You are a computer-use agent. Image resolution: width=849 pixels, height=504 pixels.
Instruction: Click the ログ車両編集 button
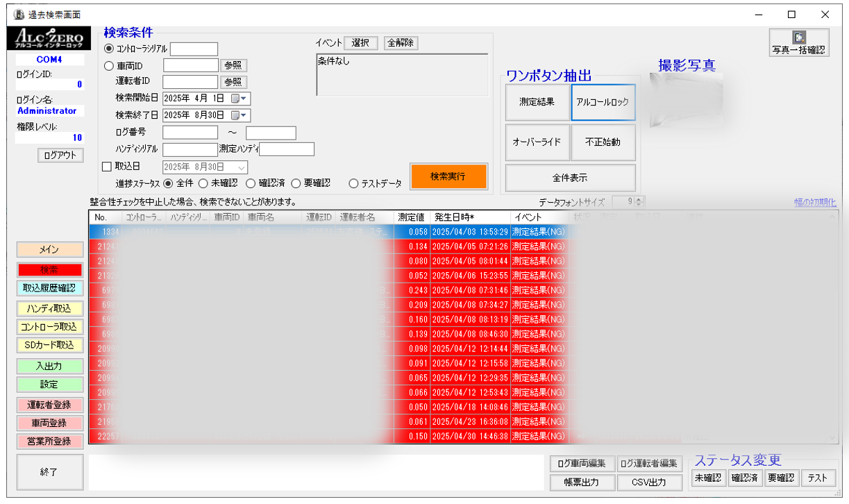582,464
